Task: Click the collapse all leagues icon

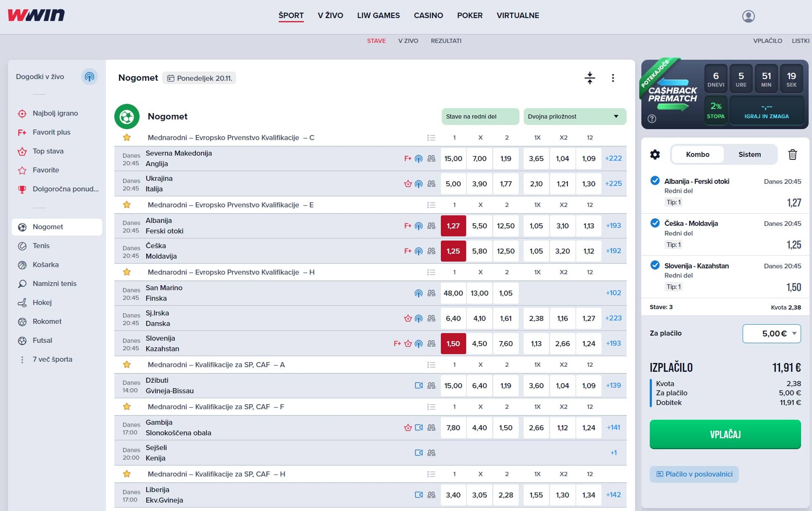Action: [590, 78]
